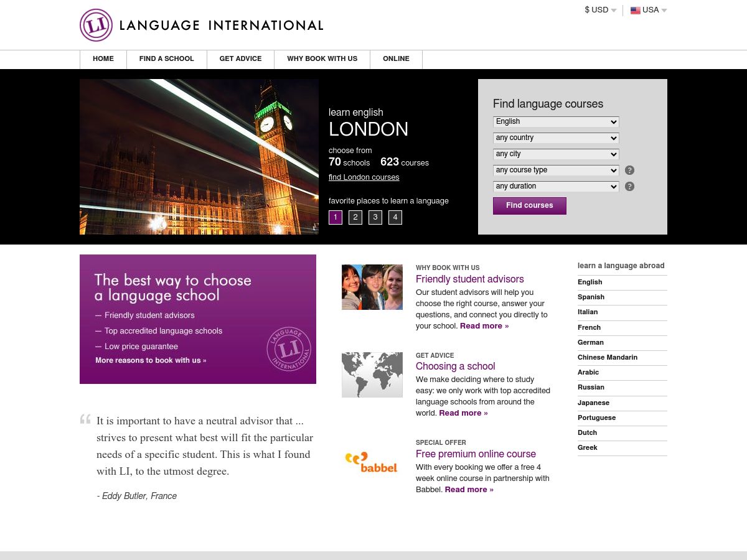The width and height of the screenshot is (747, 560).
Task: Open the any duration dropdown
Action: pyautogui.click(x=556, y=187)
